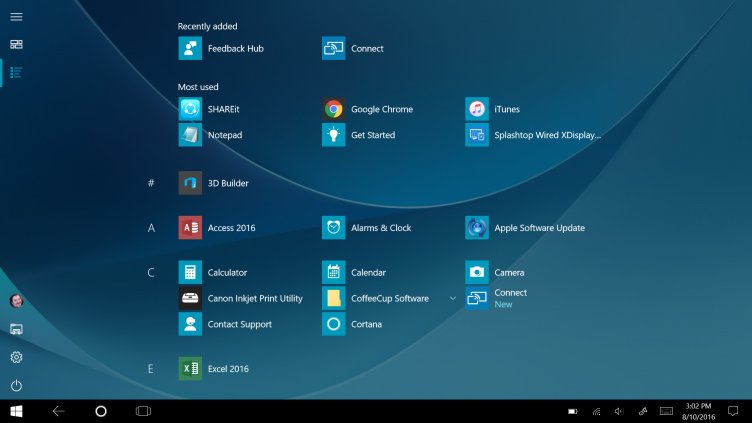Screen dimensions: 752x423
Task: Open Get Started lightbulb icon
Action: pyautogui.click(x=333, y=135)
